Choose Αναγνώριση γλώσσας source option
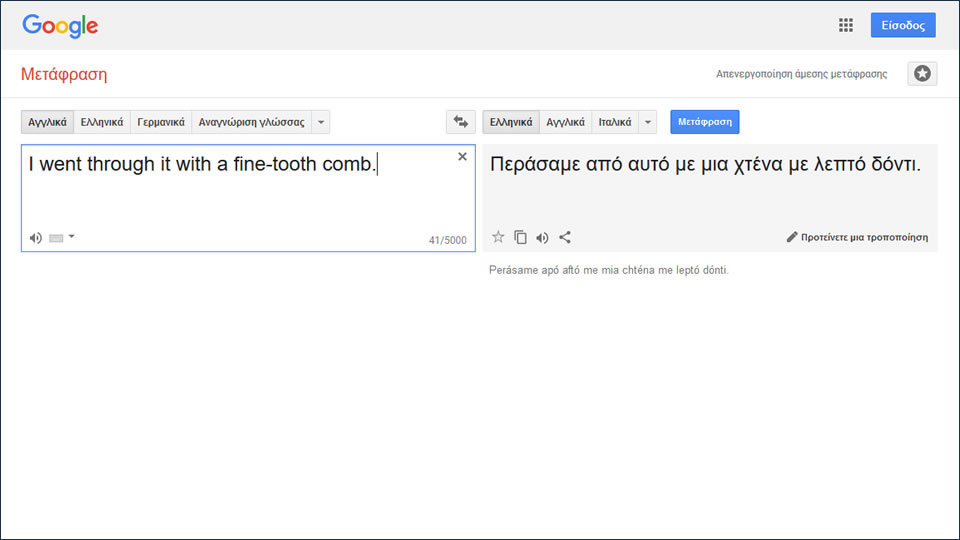The height and width of the screenshot is (540, 960). click(x=252, y=122)
